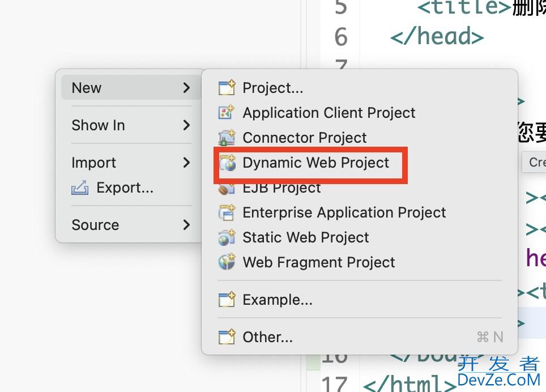Click the Other... wizard icon
Viewport: 546px width, 392px height.
click(227, 337)
